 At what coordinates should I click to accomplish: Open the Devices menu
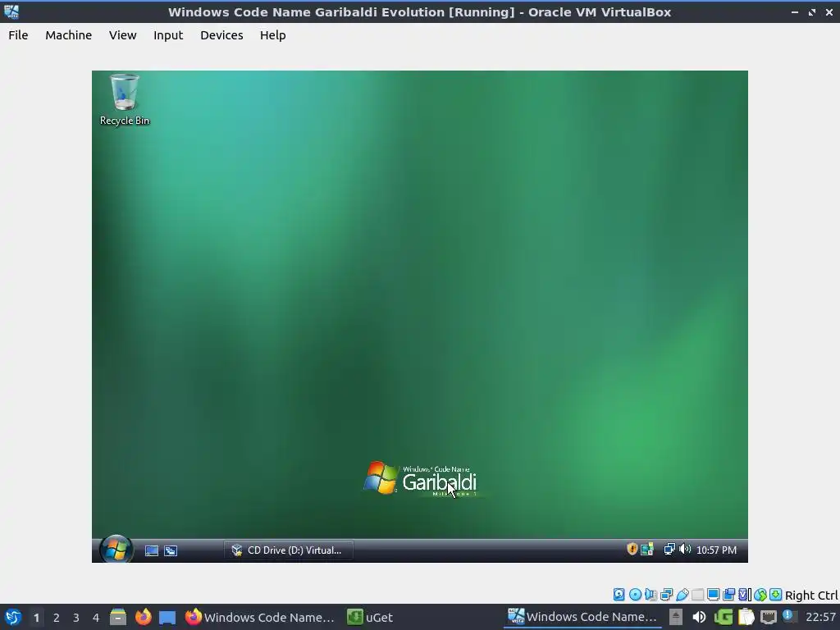221,34
